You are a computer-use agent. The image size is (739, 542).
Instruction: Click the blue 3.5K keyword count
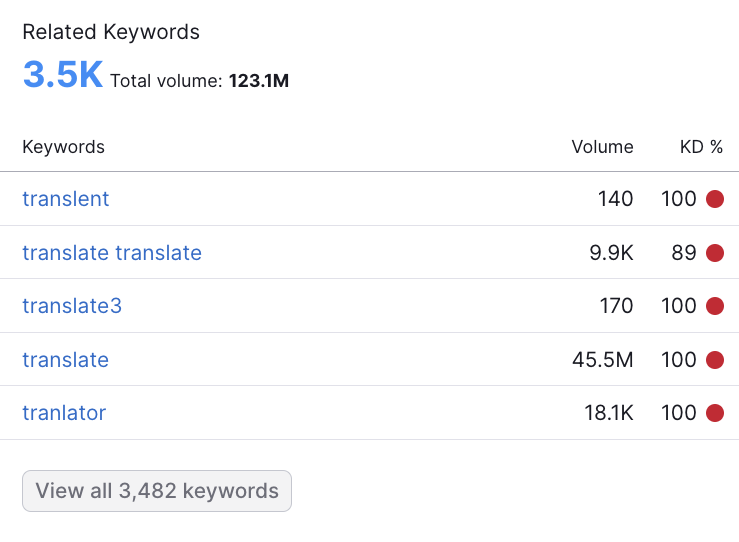tap(63, 74)
